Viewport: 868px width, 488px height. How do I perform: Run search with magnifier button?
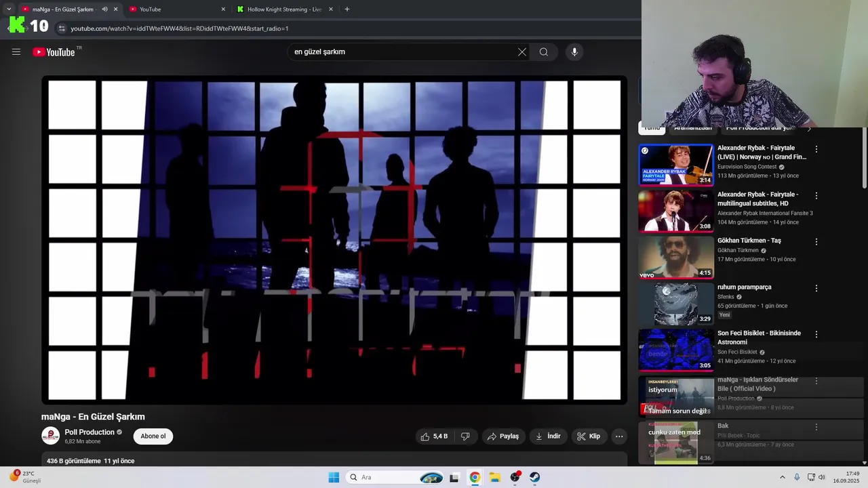tap(544, 52)
